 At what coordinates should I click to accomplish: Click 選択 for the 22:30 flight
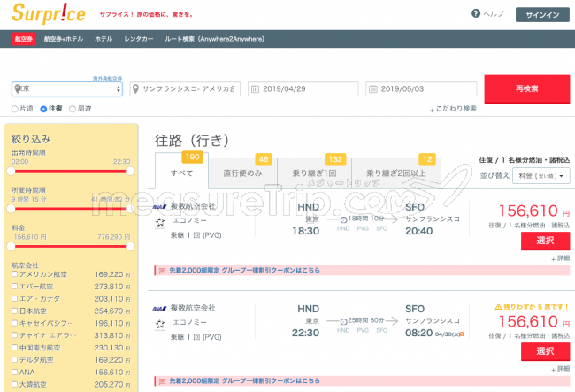545,351
